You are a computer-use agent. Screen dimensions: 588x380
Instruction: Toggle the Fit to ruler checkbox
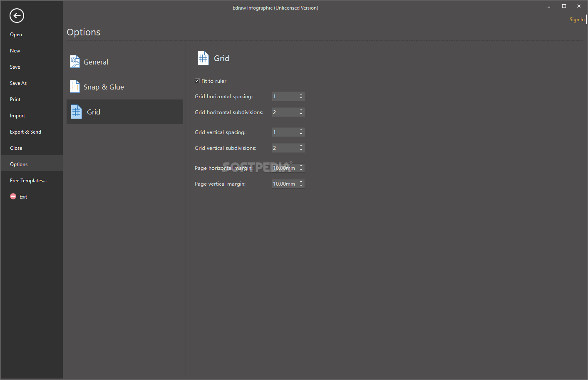pos(197,81)
